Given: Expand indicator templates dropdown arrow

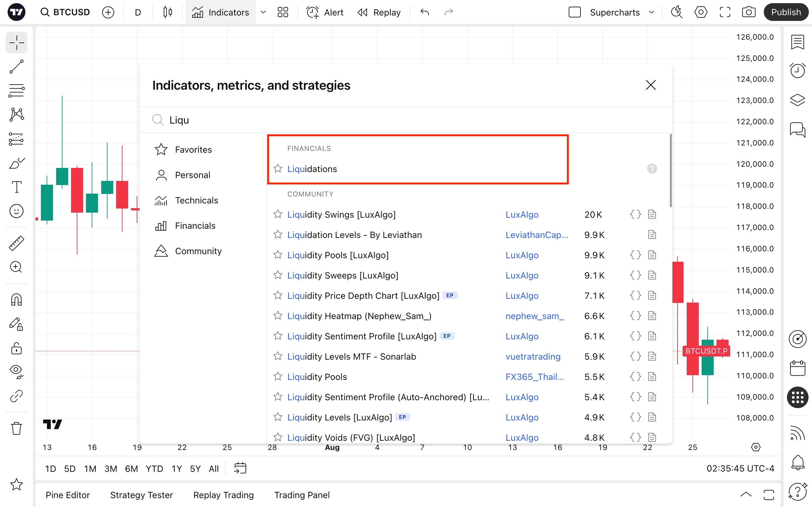Looking at the screenshot, I should coord(263,12).
